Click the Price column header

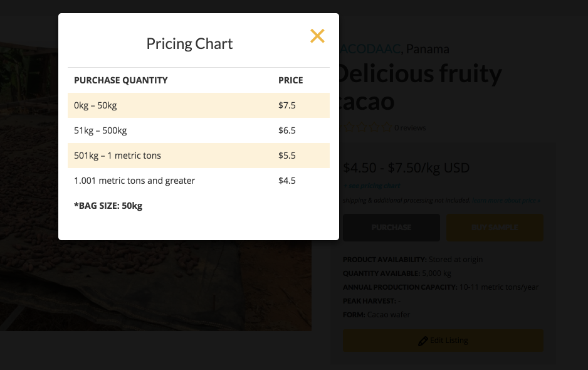point(290,80)
